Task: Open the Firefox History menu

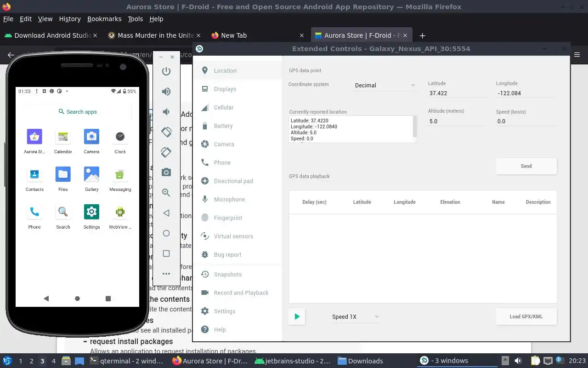Action: click(x=70, y=19)
